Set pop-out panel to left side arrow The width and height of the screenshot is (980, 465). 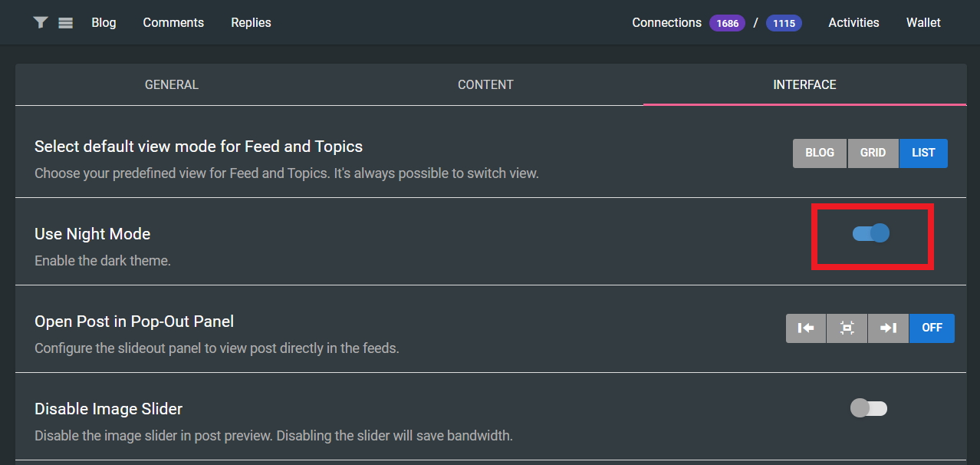coord(806,328)
